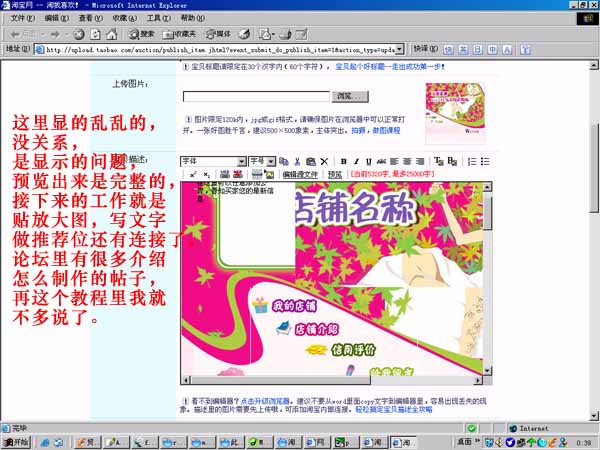600x450 pixels.
Task: Click the 浏览 browse button for image upload
Action: 350,96
